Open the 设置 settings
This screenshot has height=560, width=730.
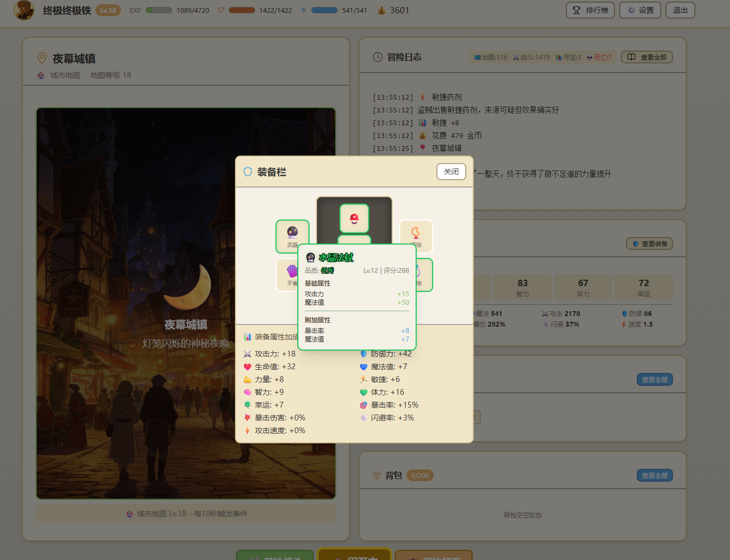[x=640, y=10]
